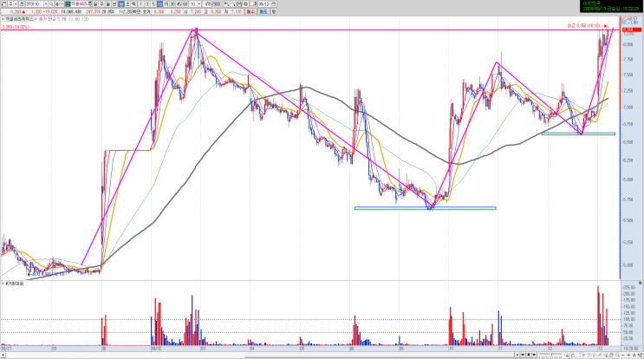Viewport: 644px width, 359px height.
Task: Click the save chart template icon
Action: [239, 3]
